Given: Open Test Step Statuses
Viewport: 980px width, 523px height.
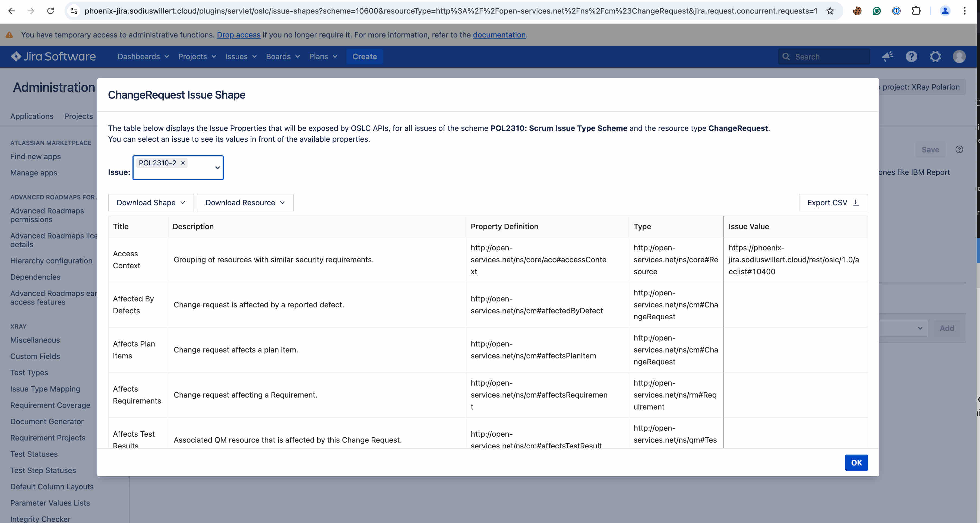Looking at the screenshot, I should tap(43, 471).
